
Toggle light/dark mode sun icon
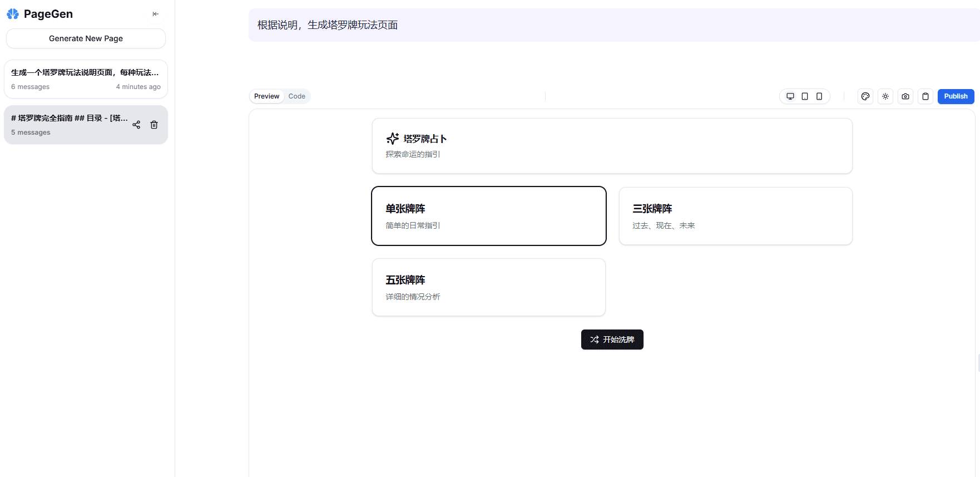(885, 96)
